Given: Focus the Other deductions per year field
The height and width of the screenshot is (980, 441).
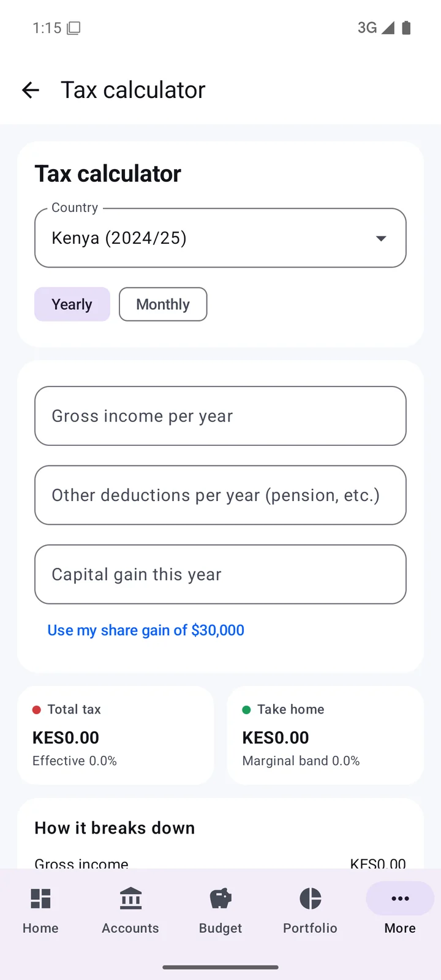Looking at the screenshot, I should [x=221, y=495].
